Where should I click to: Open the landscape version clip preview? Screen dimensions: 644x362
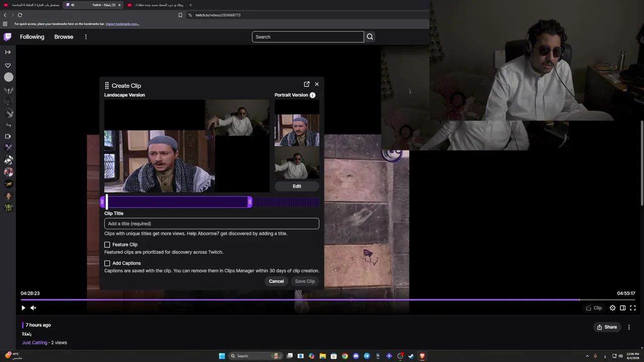click(187, 146)
